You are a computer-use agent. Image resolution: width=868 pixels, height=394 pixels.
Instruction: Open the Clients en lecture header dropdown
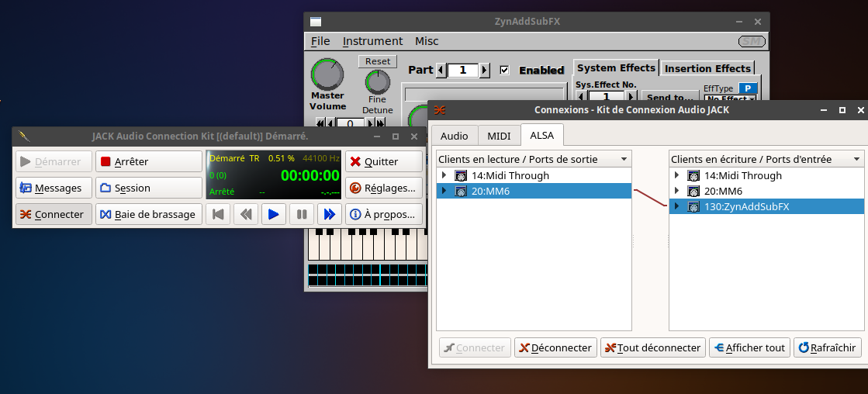tap(534, 159)
